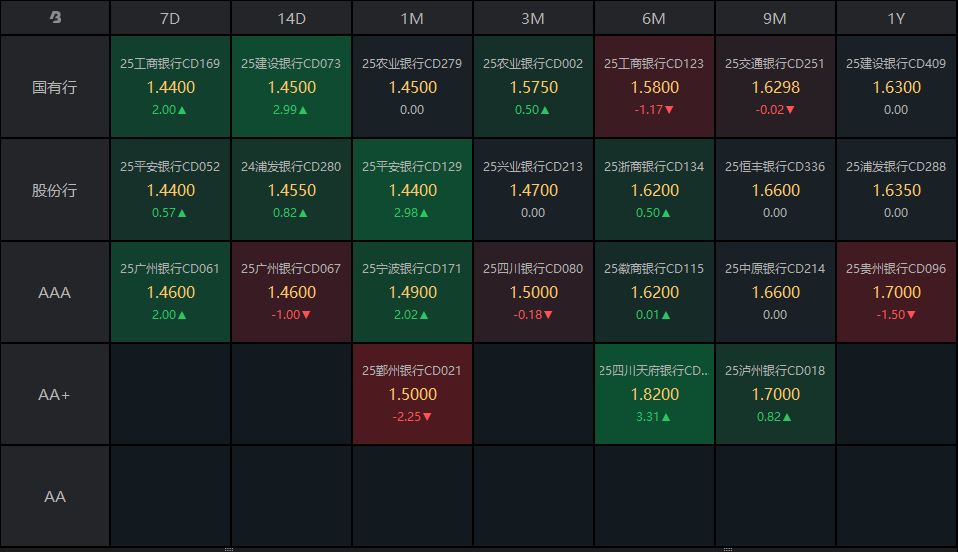Click the AA+ rating row label
The image size is (958, 552).
55,395
